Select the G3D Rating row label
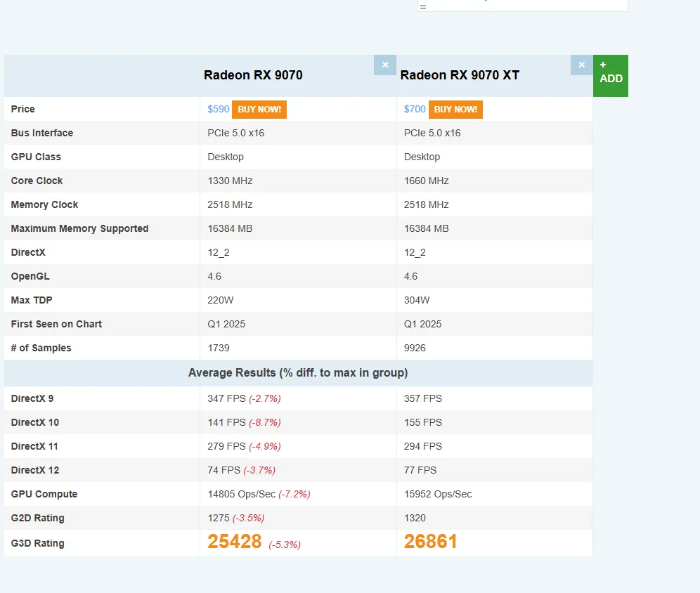 (37, 544)
